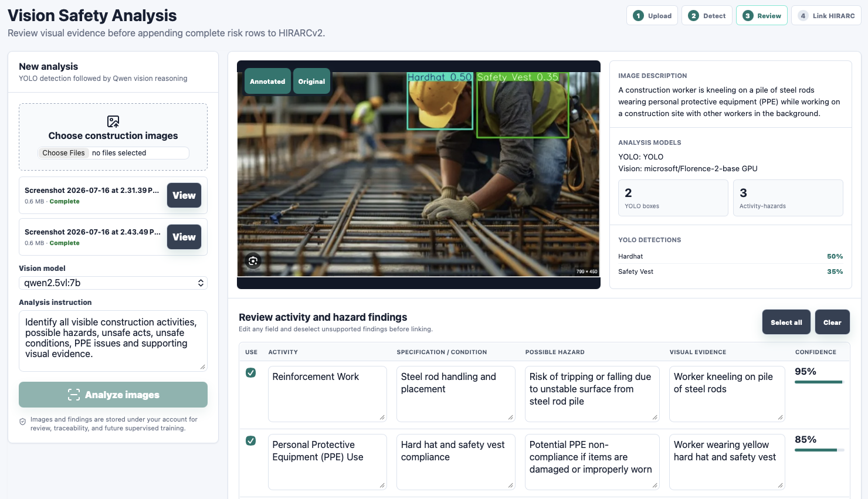Click the IMAGE DESCRIPTION paragraph text
Screen dimensions: 868x499
(729, 102)
